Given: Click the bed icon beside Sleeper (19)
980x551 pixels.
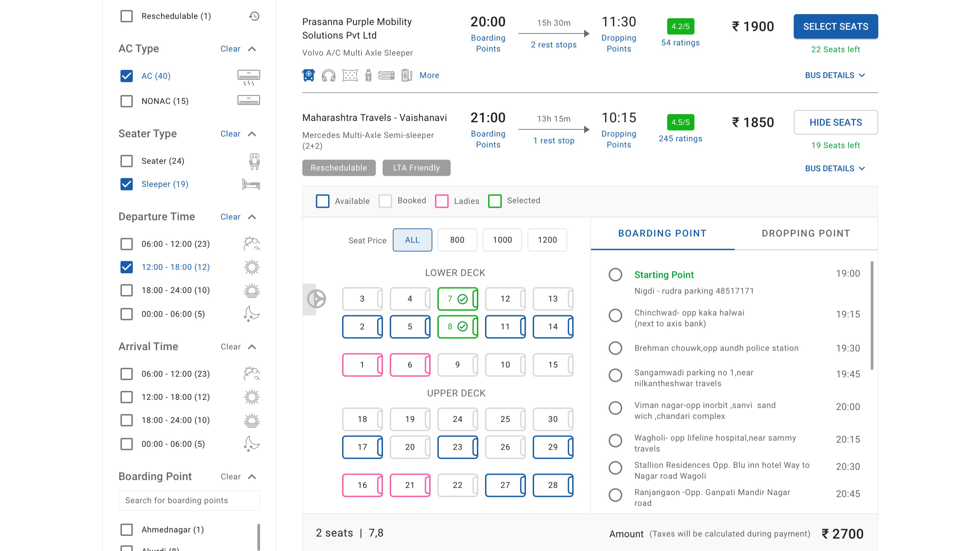Looking at the screenshot, I should coord(251,184).
